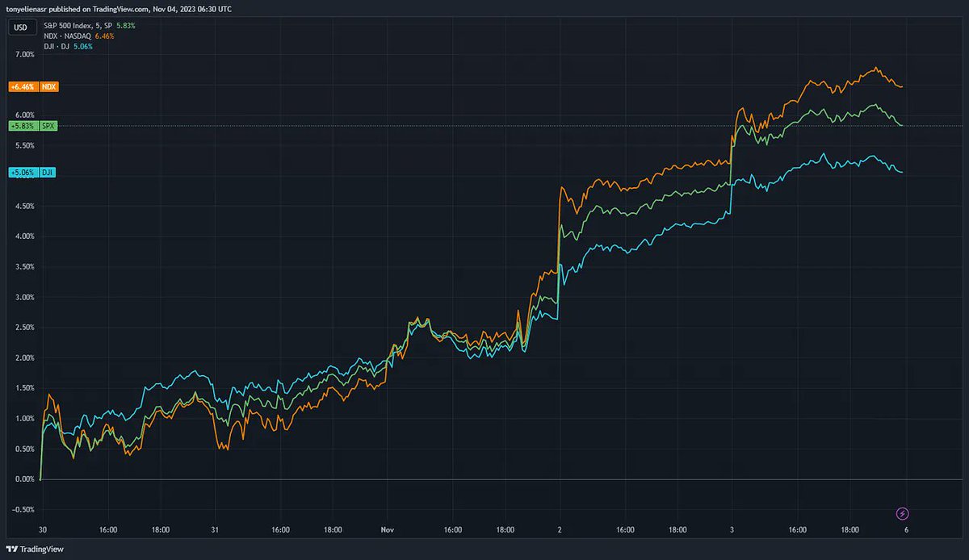Click the purple lightning bolt icon
The image size is (969, 560).
903,513
